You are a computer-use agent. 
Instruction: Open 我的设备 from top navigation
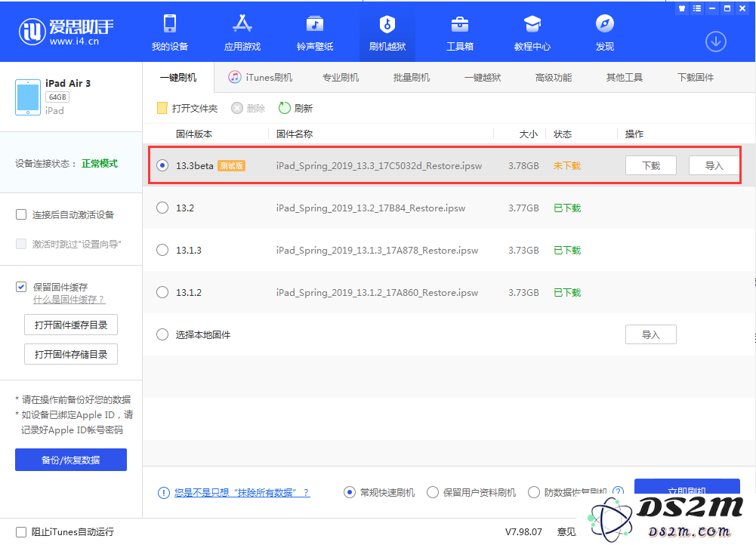(170, 32)
